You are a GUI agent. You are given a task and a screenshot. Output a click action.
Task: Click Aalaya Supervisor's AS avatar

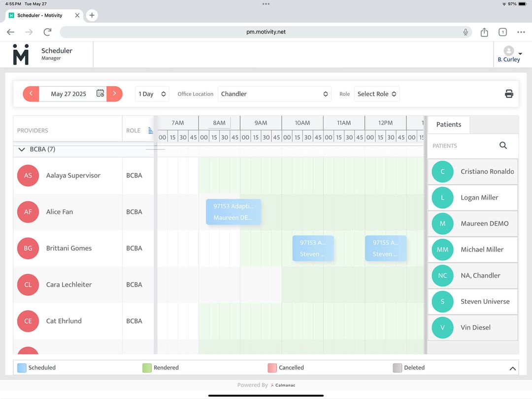pos(28,175)
